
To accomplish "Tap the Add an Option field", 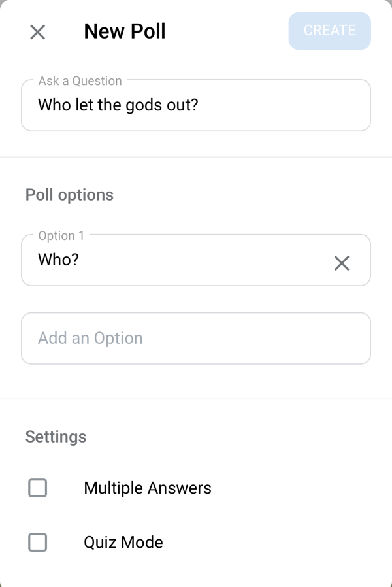I will (196, 338).
